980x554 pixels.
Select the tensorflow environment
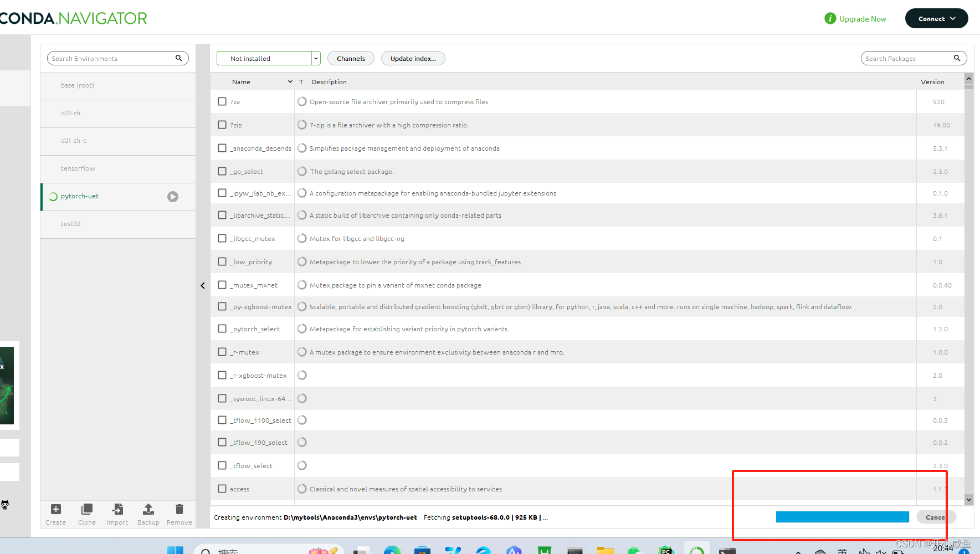pos(118,168)
